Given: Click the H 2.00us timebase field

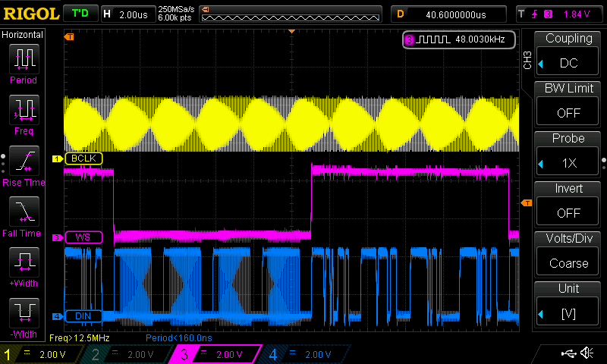Looking at the screenshot, I should [127, 14].
